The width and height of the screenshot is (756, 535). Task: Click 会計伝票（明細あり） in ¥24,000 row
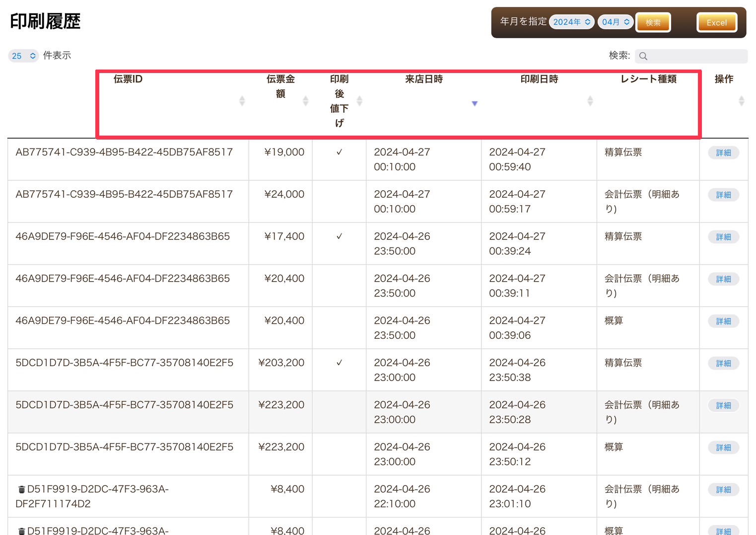[x=642, y=202]
